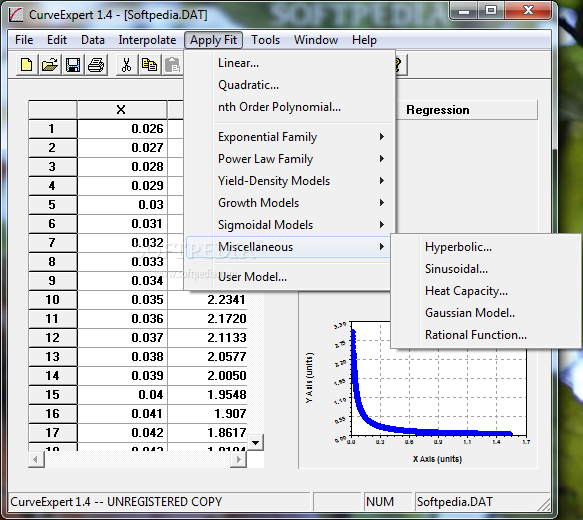Click cell with X value 0.03

pos(122,205)
